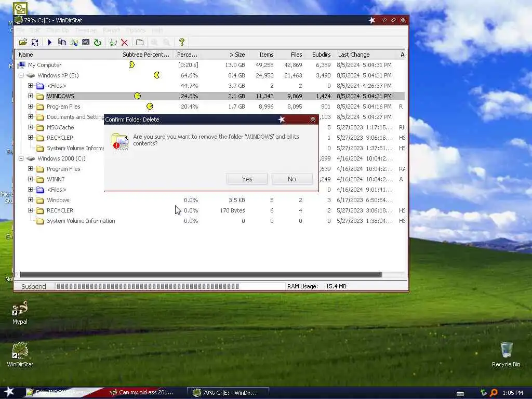Click the Subtree Percentage column header
Image resolution: width=532 pixels, height=399 pixels.
click(x=146, y=55)
